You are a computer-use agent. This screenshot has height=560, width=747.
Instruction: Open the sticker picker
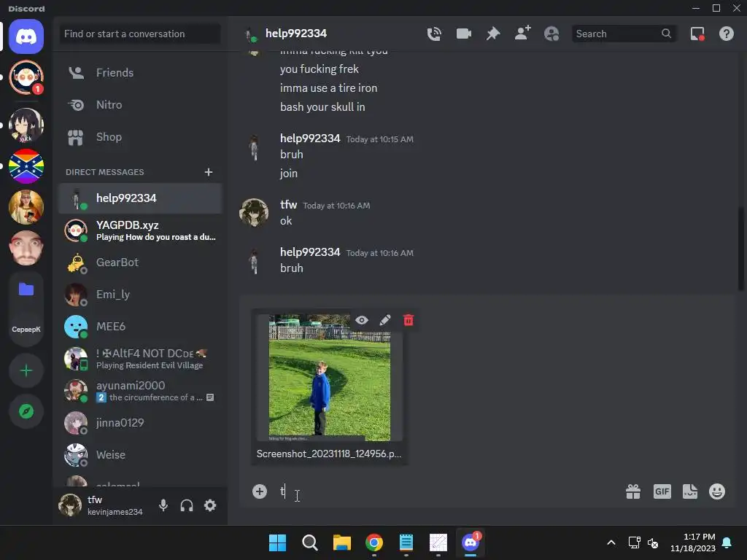pos(690,491)
